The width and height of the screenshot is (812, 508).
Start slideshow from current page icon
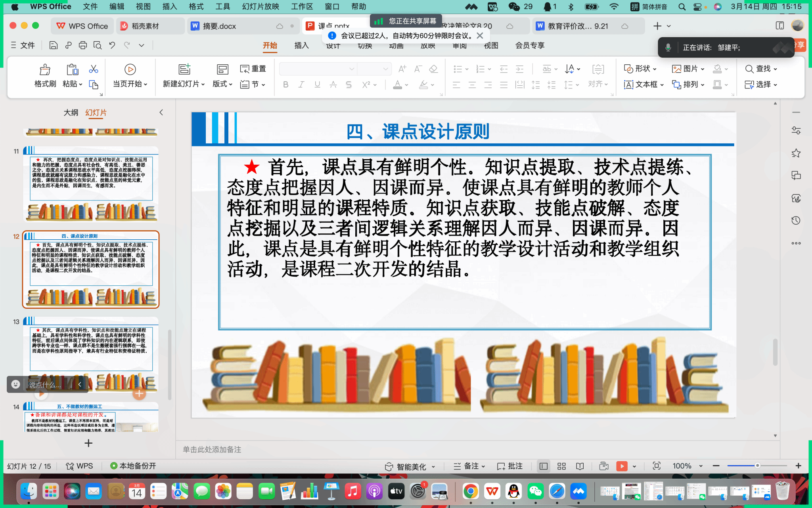click(x=130, y=70)
